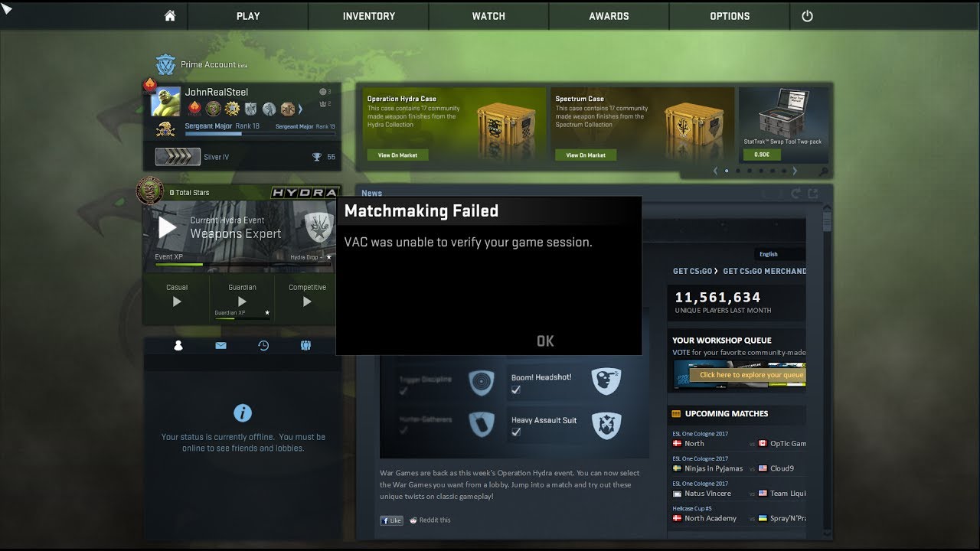
Task: Select the bronze octagonal medal
Action: click(x=287, y=109)
